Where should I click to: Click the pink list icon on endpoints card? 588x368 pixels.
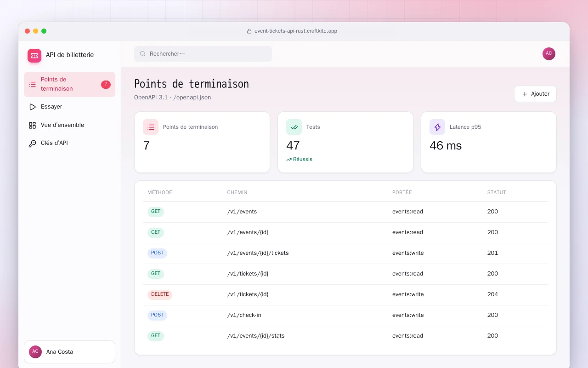tap(151, 127)
